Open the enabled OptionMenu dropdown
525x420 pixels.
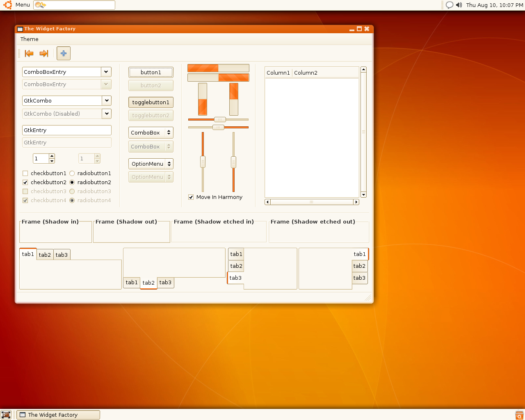coord(151,164)
